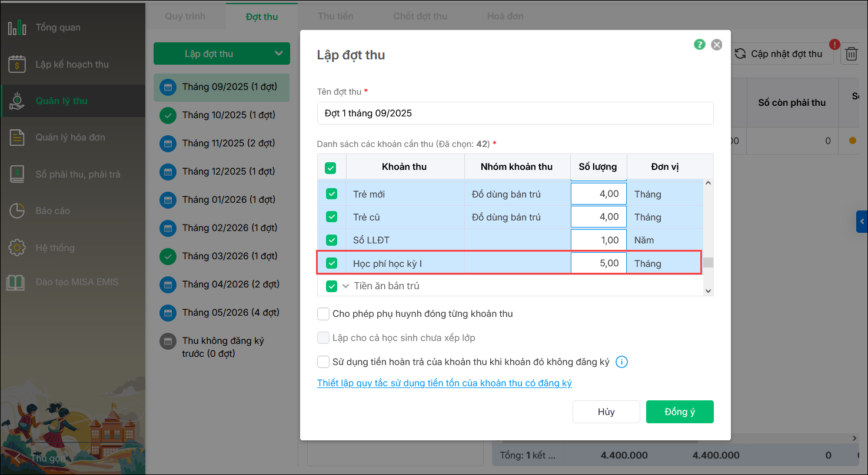Click the Số lượng field for Sổ LLĐT
Viewport: 868px width, 475px height.
pyautogui.click(x=598, y=240)
